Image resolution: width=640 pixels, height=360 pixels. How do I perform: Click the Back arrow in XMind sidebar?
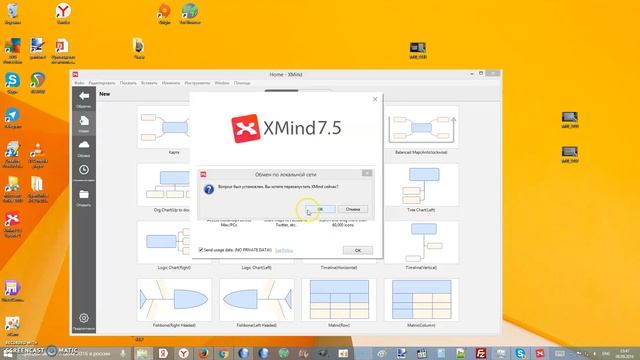click(x=84, y=96)
